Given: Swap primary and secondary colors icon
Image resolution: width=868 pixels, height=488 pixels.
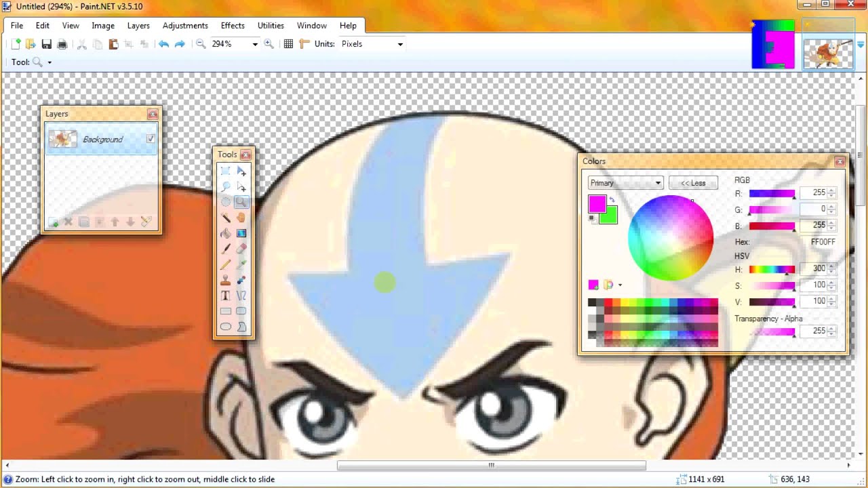Looking at the screenshot, I should (x=612, y=200).
